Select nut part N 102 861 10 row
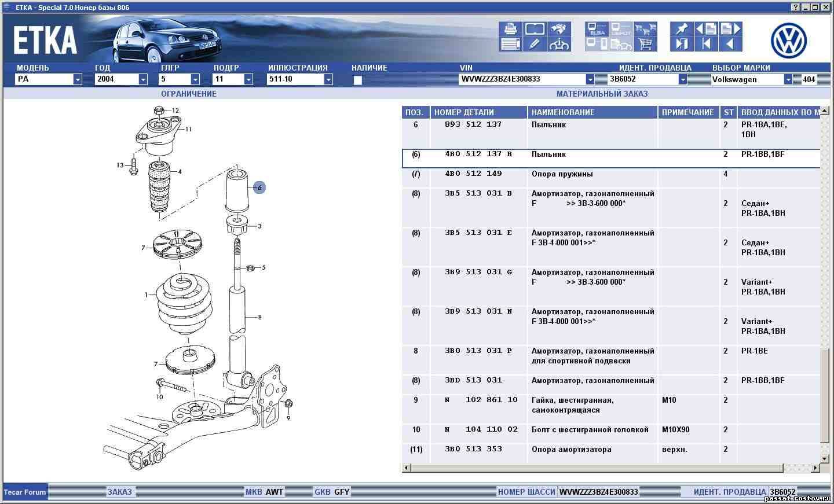 [611, 410]
